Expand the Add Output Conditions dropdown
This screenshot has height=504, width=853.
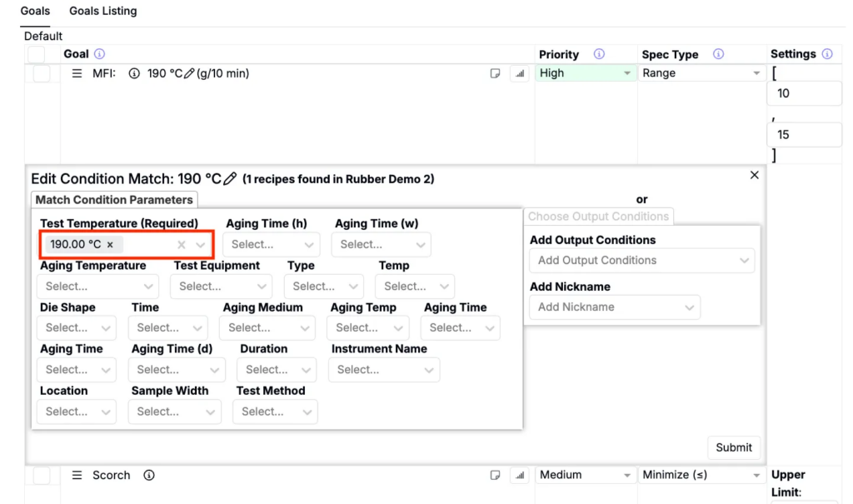pos(641,260)
